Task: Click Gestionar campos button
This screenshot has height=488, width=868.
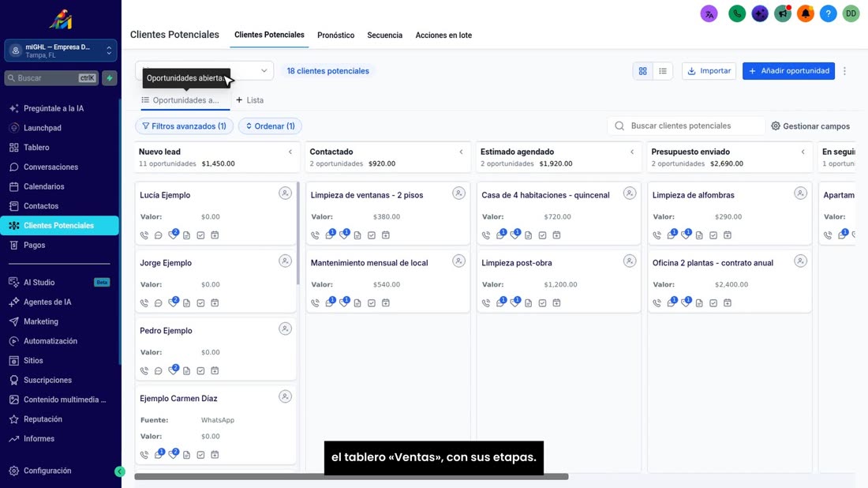Action: point(810,126)
